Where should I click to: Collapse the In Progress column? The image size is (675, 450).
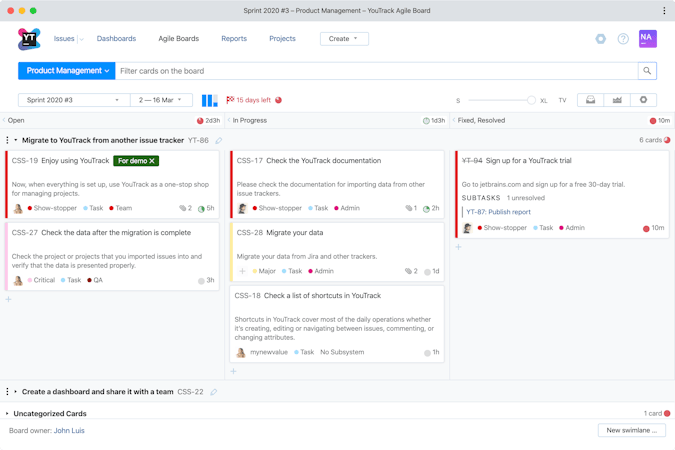(229, 120)
